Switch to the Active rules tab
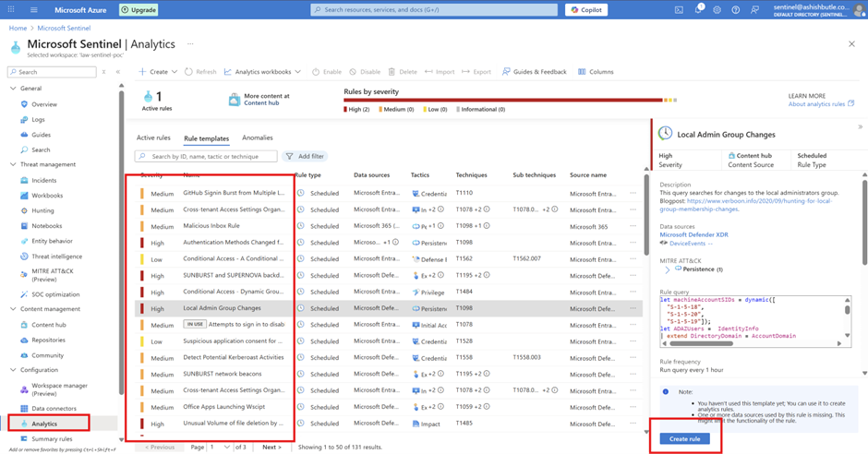868x454 pixels. 153,138
